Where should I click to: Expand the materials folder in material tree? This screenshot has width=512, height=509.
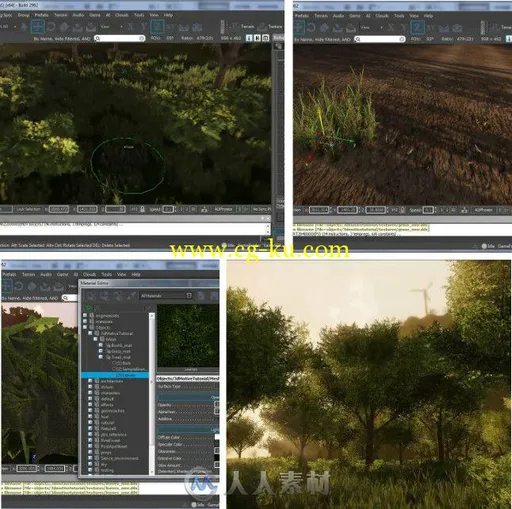(85, 321)
